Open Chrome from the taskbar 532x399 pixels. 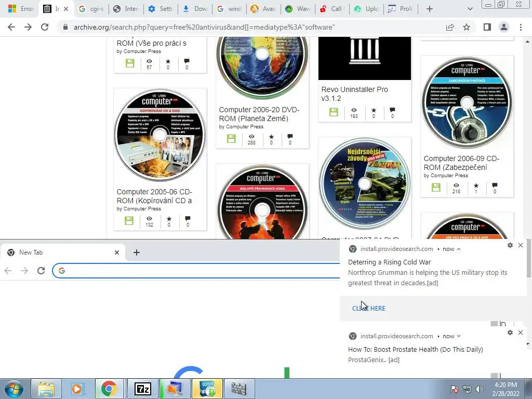click(x=109, y=389)
